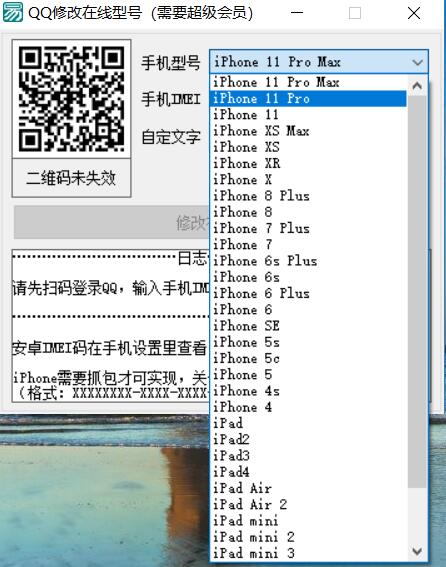Collapse the 手机型号 combo box arrow
446x567 pixels.
click(417, 62)
